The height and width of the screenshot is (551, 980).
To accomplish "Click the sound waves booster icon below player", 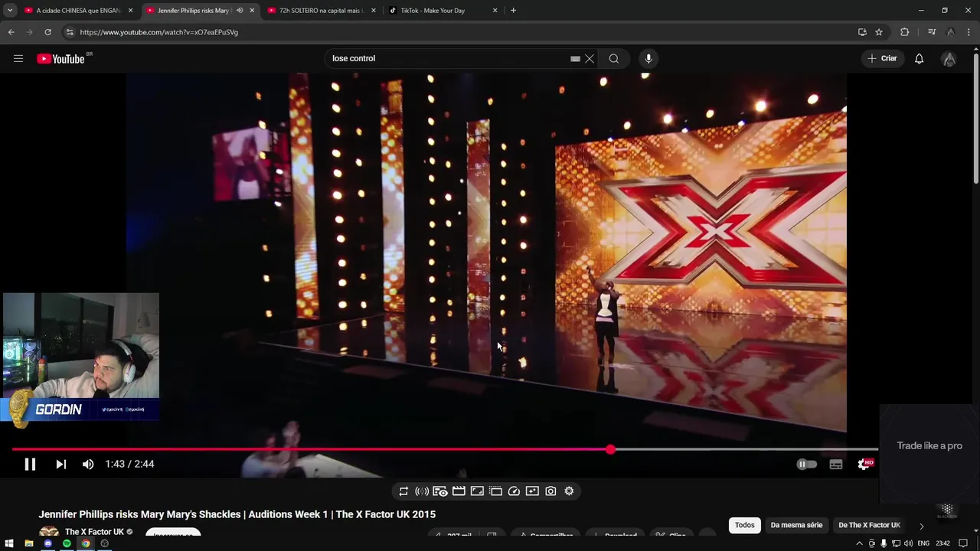I will [422, 491].
